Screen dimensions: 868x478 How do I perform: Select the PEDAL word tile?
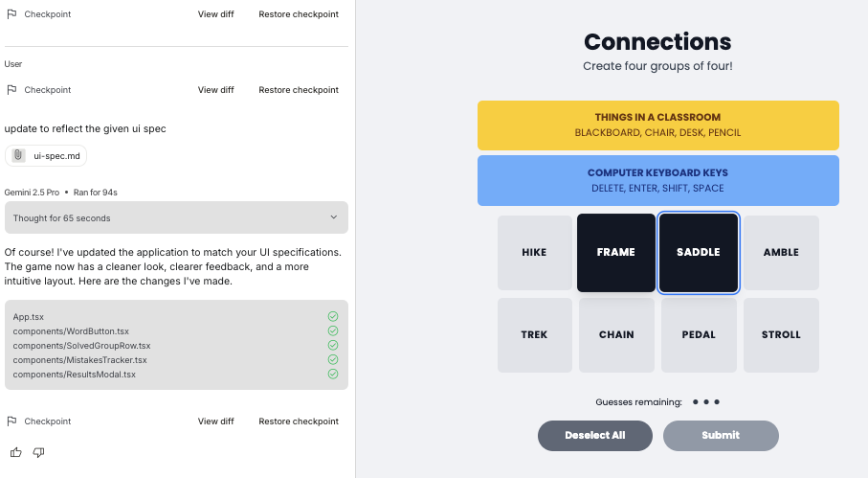tap(699, 335)
